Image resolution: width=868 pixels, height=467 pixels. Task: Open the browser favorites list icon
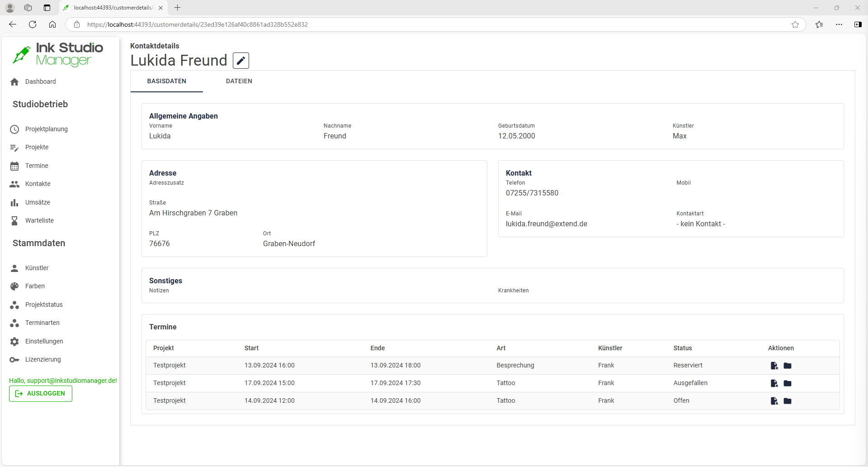(819, 24)
